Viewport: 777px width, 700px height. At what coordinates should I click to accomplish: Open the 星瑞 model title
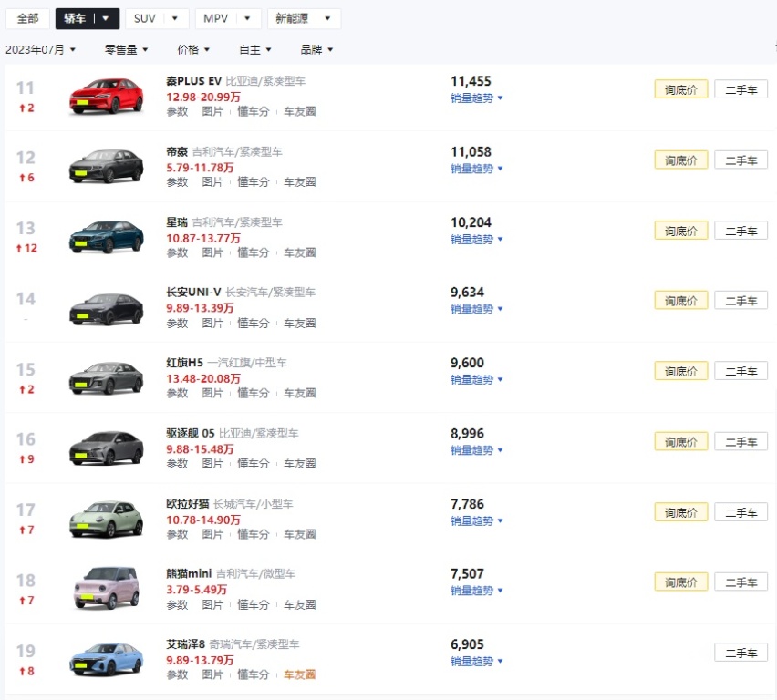coord(177,221)
